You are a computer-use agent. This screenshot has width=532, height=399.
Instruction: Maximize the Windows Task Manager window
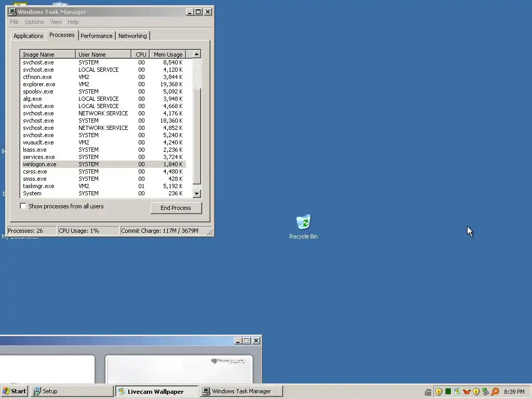[x=198, y=12]
